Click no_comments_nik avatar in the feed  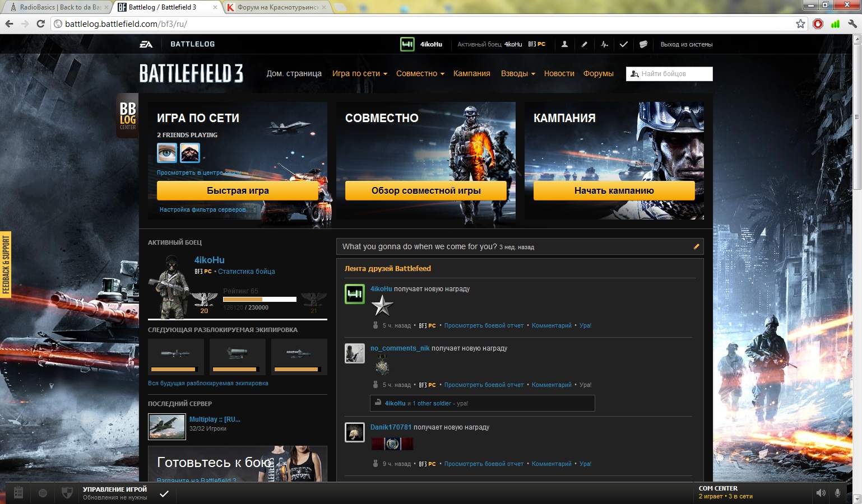(354, 353)
